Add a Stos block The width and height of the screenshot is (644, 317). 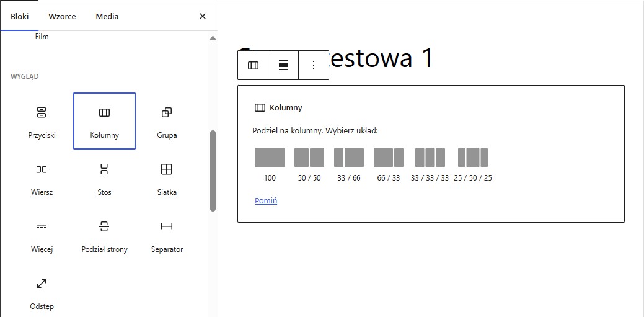(x=104, y=178)
